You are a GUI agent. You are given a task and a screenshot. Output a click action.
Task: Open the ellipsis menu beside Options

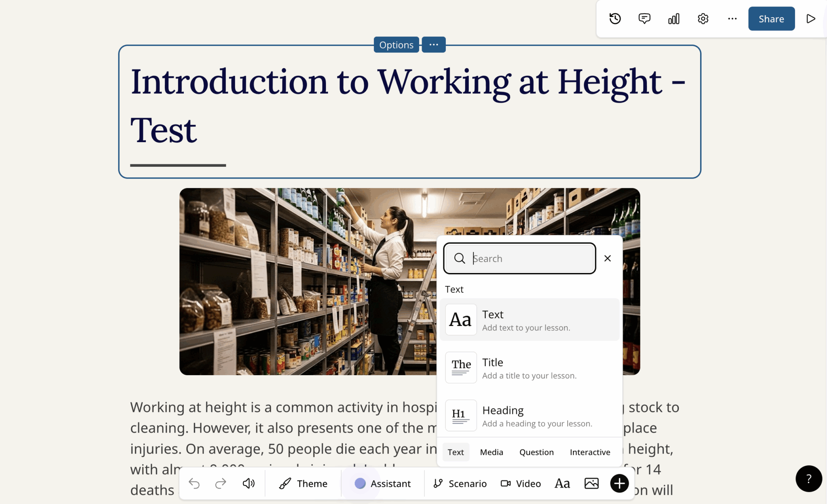coord(433,44)
